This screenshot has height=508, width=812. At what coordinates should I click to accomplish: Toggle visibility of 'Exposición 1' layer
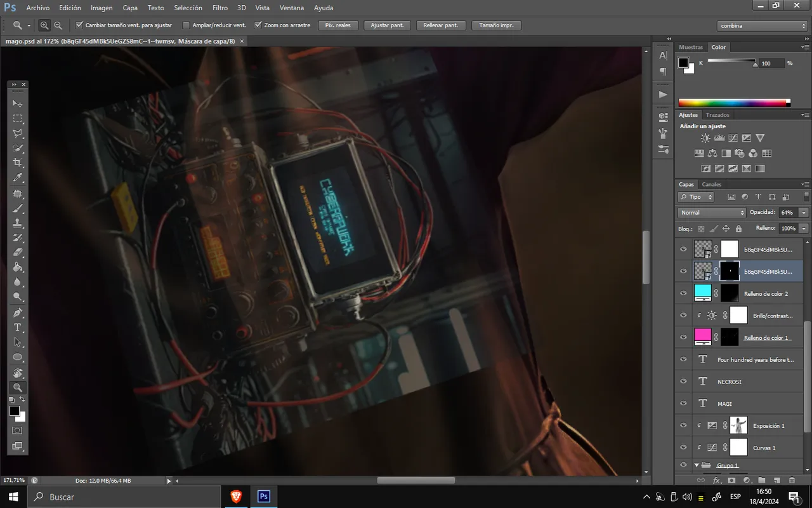click(x=683, y=425)
